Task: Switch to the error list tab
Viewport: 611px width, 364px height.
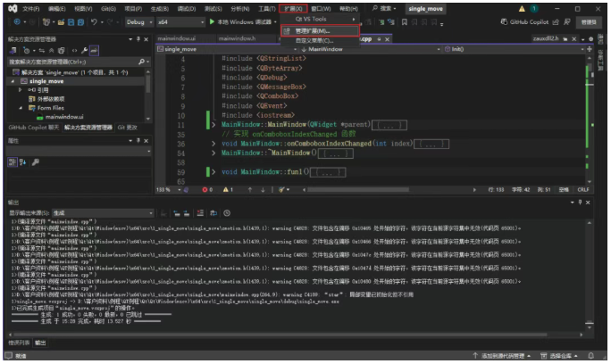Action: point(19,343)
